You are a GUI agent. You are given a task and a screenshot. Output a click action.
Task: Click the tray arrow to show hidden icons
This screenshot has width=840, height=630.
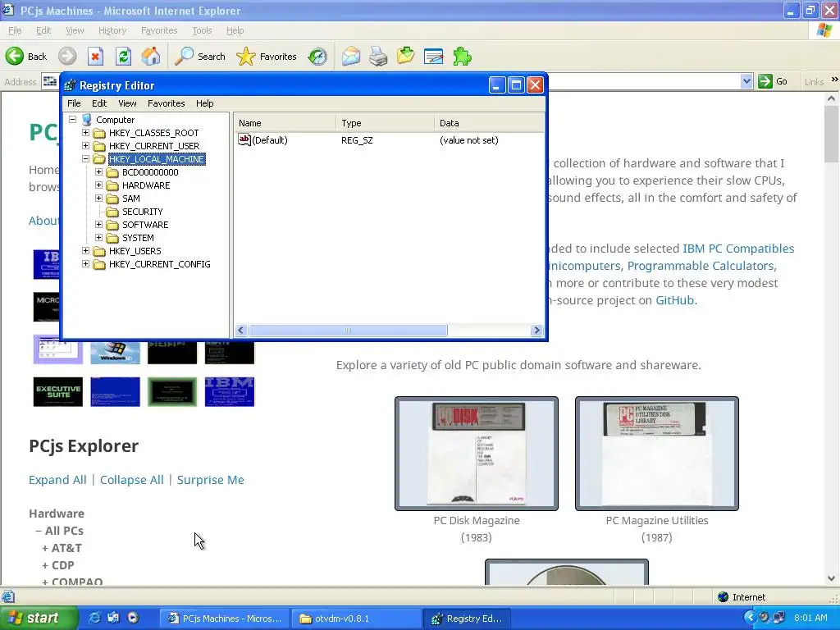[750, 618]
